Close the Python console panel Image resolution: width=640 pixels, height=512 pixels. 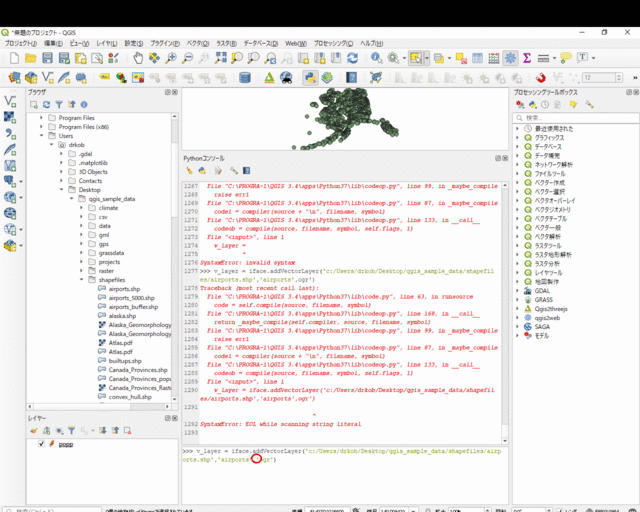[505, 158]
